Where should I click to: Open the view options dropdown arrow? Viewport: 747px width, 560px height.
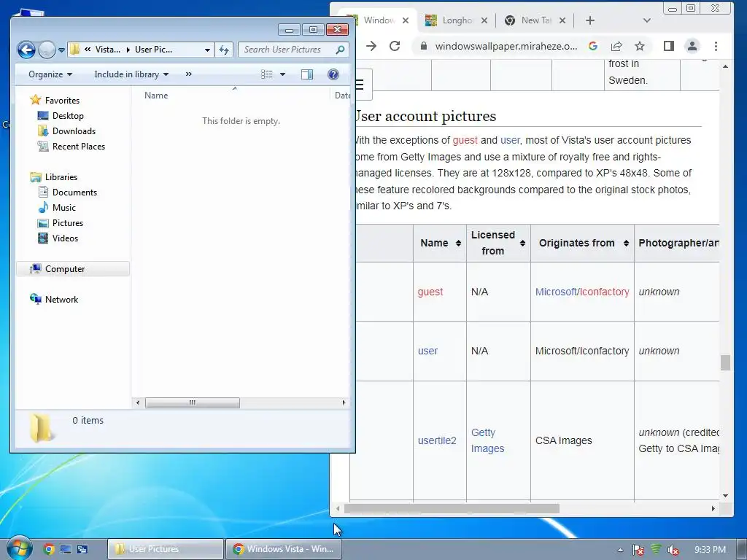[x=282, y=74]
